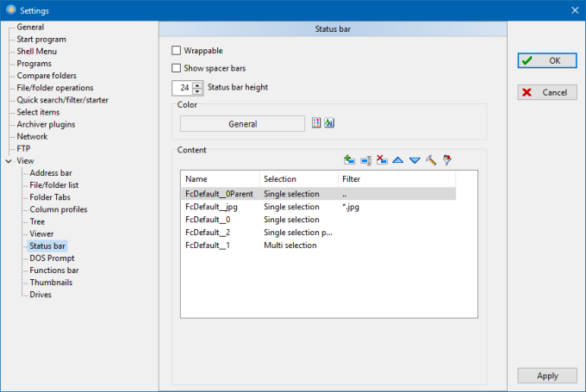Select Compare folders in the tree
This screenshot has width=586, height=392.
pyautogui.click(x=47, y=76)
